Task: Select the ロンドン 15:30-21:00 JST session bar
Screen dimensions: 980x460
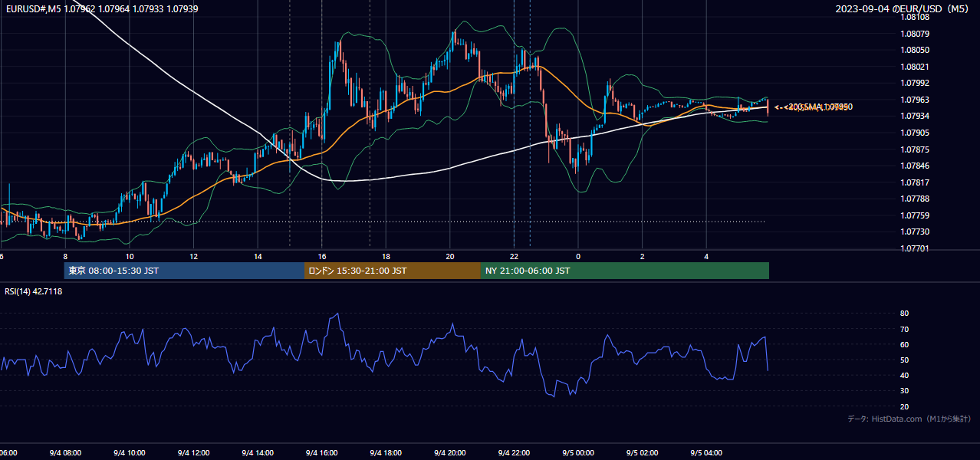Action: point(393,271)
